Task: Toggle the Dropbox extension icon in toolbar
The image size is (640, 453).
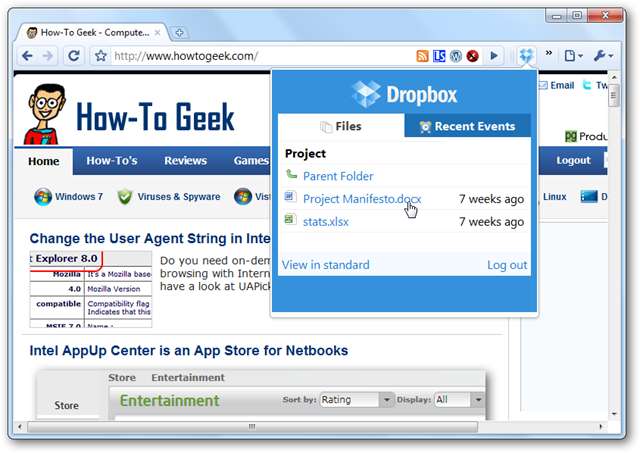Action: click(526, 55)
